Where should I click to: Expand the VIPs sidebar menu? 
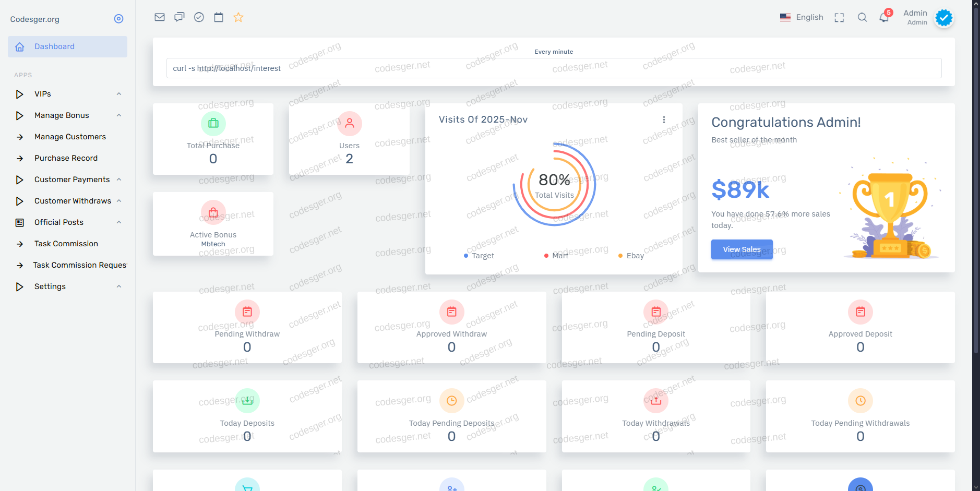[68, 94]
